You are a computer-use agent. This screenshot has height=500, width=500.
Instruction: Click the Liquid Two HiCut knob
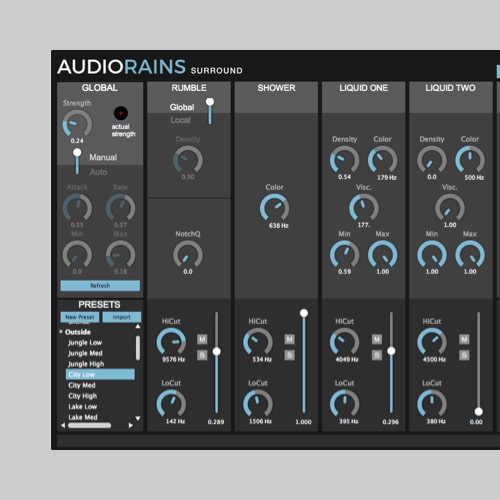tap(432, 342)
